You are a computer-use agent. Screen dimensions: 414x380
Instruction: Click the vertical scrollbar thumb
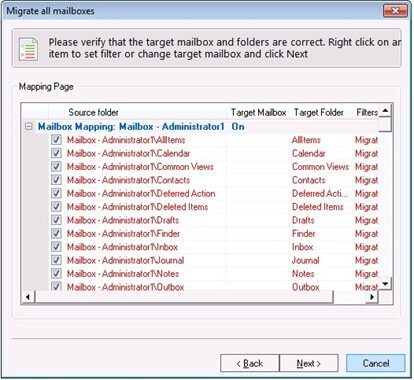click(386, 124)
